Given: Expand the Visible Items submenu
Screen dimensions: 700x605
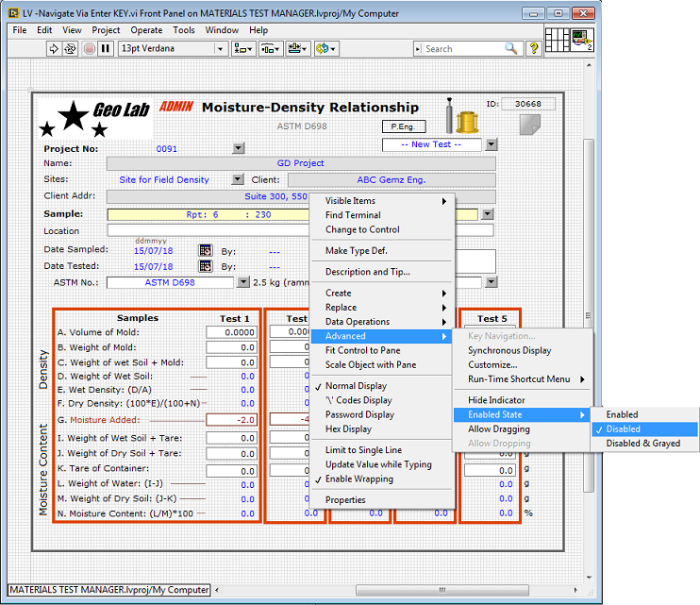Looking at the screenshot, I should tap(382, 201).
